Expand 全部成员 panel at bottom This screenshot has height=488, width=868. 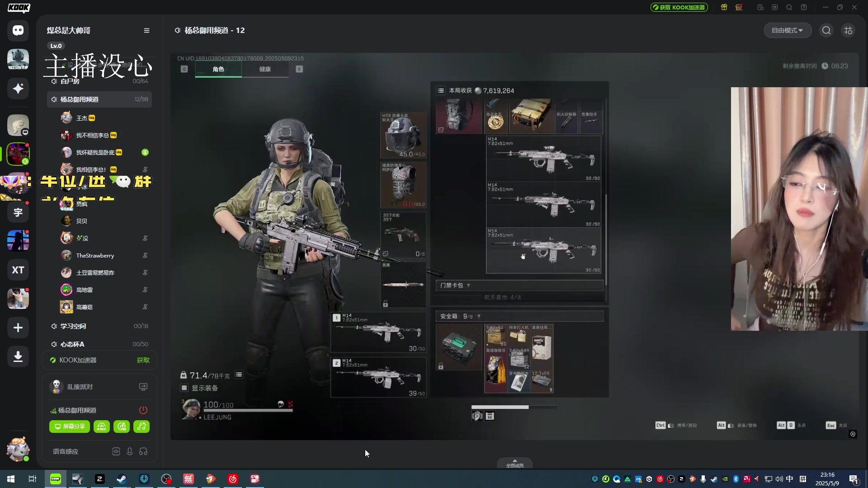514,463
